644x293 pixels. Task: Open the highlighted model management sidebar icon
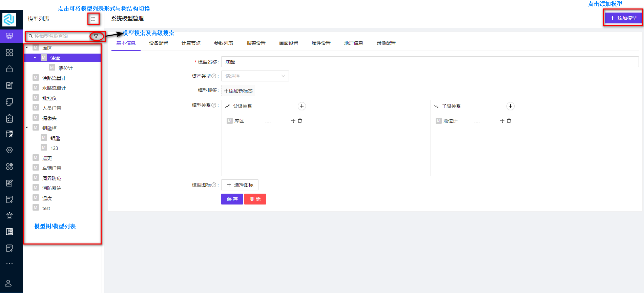point(9,36)
